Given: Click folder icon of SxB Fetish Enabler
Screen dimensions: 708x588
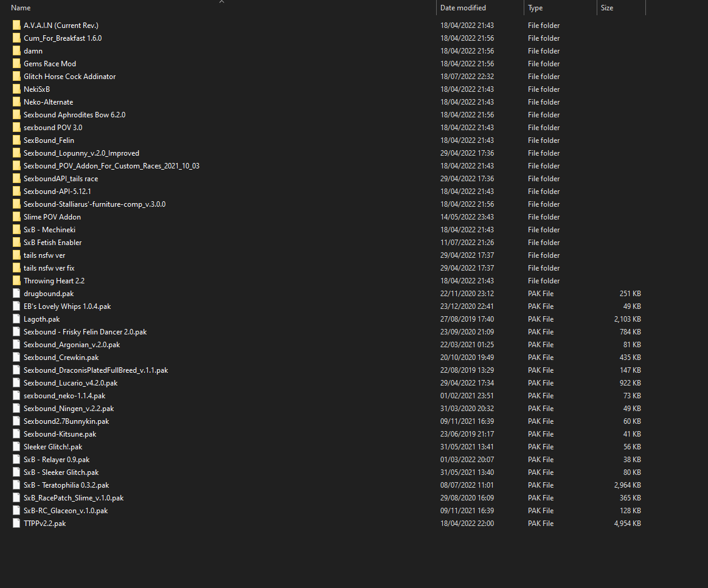Looking at the screenshot, I should [x=16, y=243].
